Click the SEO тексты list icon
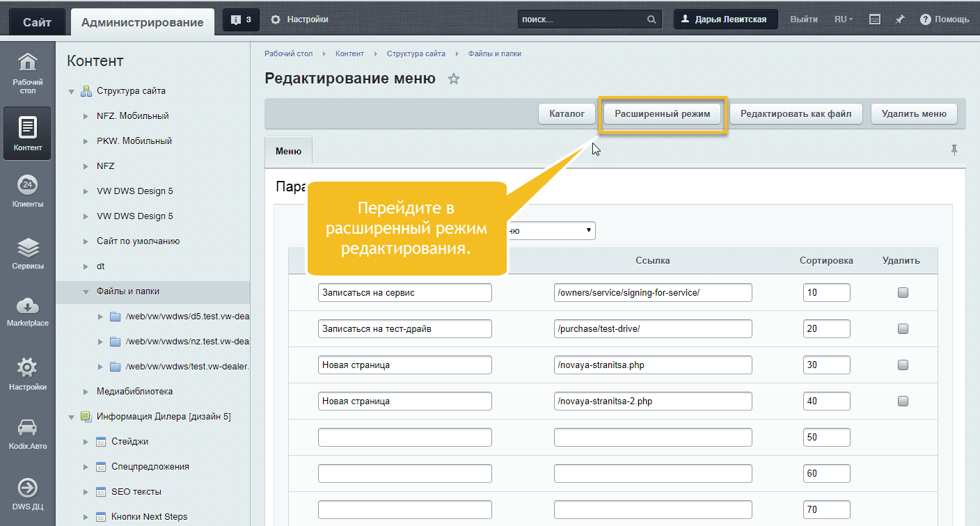 (x=101, y=492)
